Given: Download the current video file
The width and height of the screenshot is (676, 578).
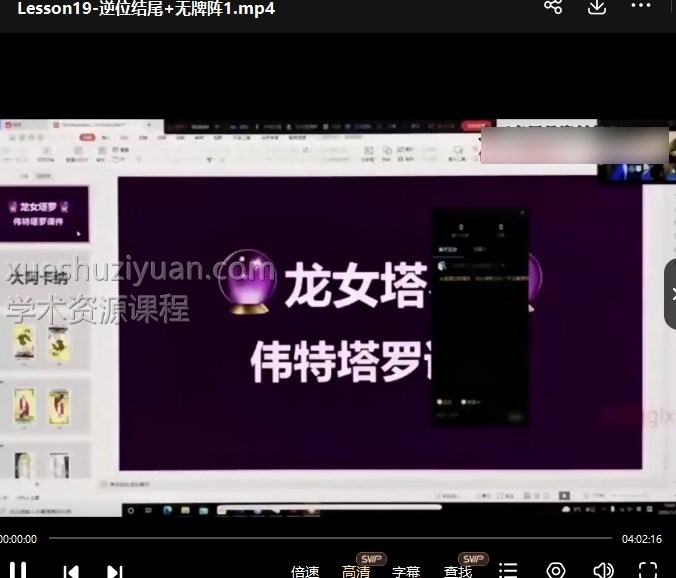Looking at the screenshot, I should coord(597,7).
